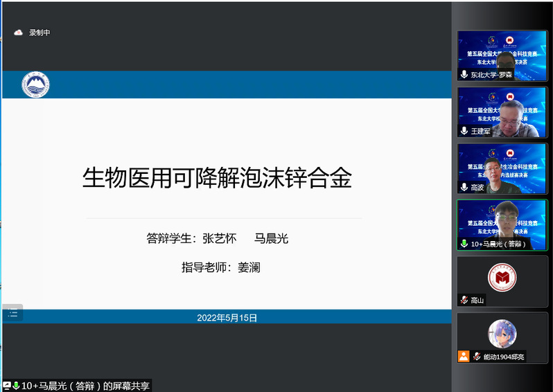This screenshot has height=392, width=553.
Task: Click orange host icon for 能动1904邱亮
Action: click(x=464, y=356)
